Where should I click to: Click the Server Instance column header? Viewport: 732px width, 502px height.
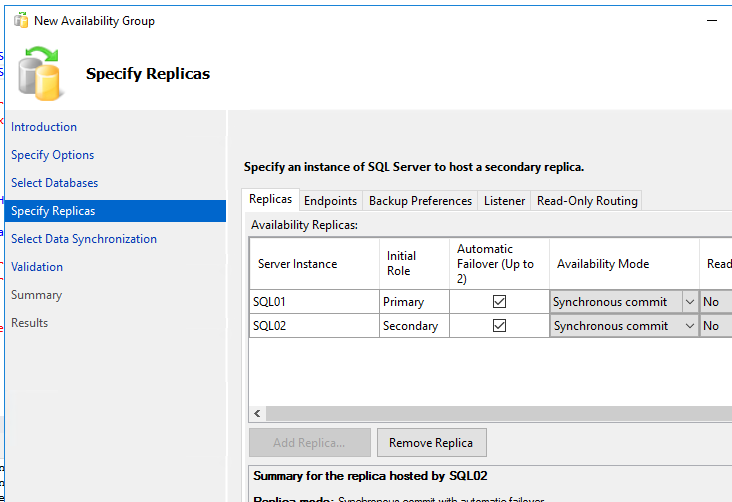click(314, 264)
